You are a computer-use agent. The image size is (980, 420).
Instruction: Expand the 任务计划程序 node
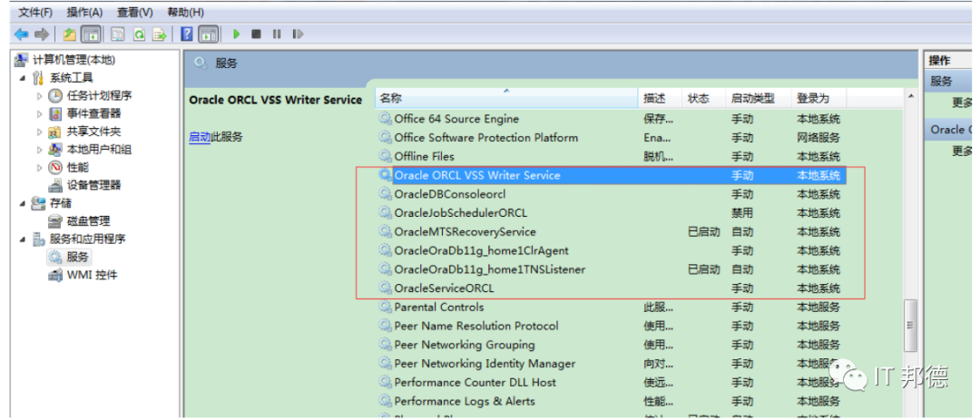pyautogui.click(x=40, y=96)
